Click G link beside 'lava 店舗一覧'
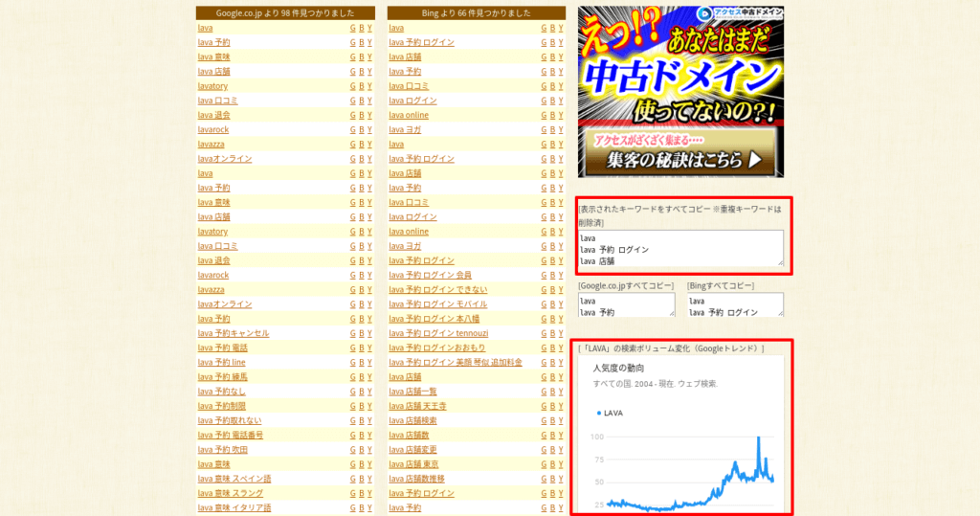This screenshot has width=980, height=516. point(544,392)
